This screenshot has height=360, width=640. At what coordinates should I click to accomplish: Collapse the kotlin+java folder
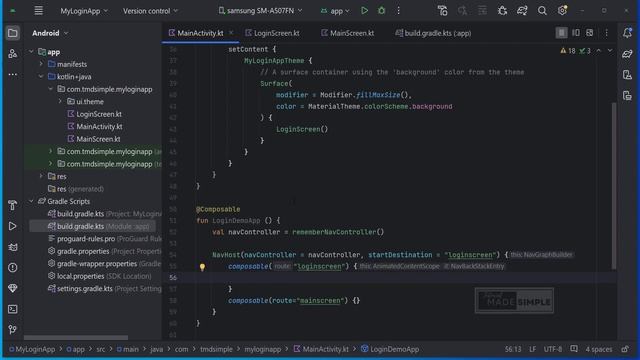(x=41, y=77)
